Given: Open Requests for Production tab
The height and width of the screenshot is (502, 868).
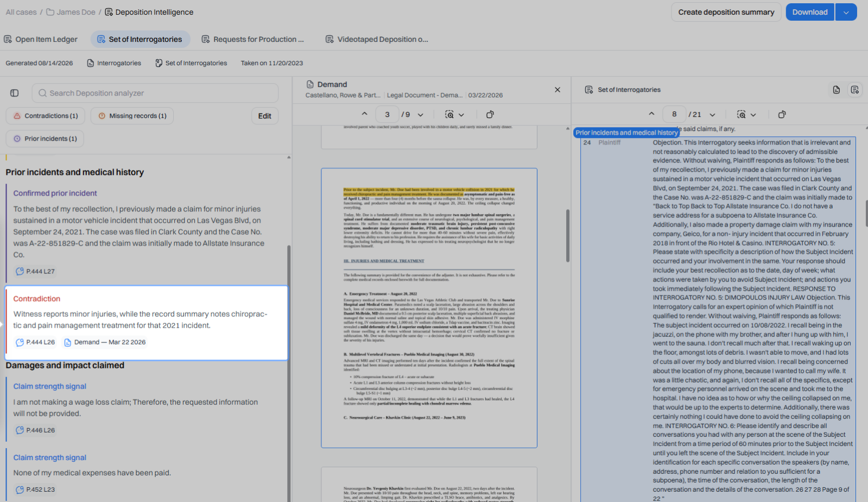Looking at the screenshot, I should tap(252, 39).
